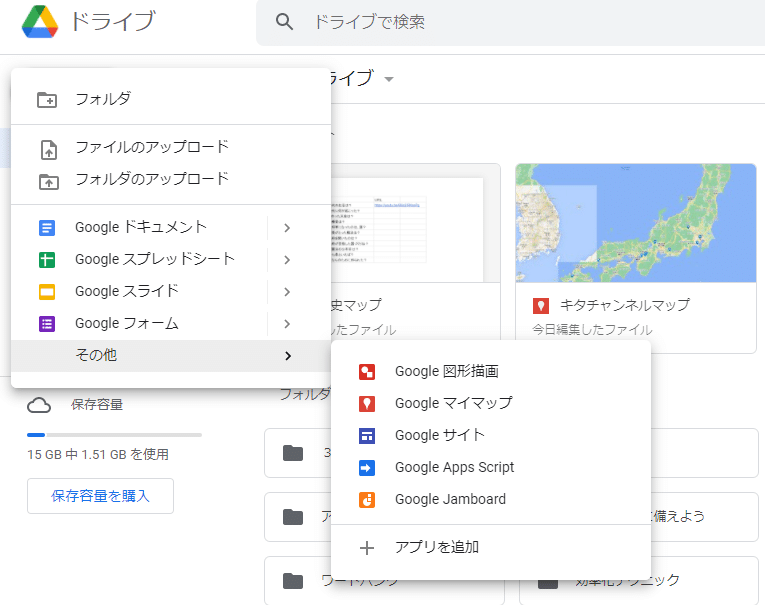This screenshot has width=765, height=605.
Task: Click the Google マイマップ pin icon
Action: (x=367, y=404)
